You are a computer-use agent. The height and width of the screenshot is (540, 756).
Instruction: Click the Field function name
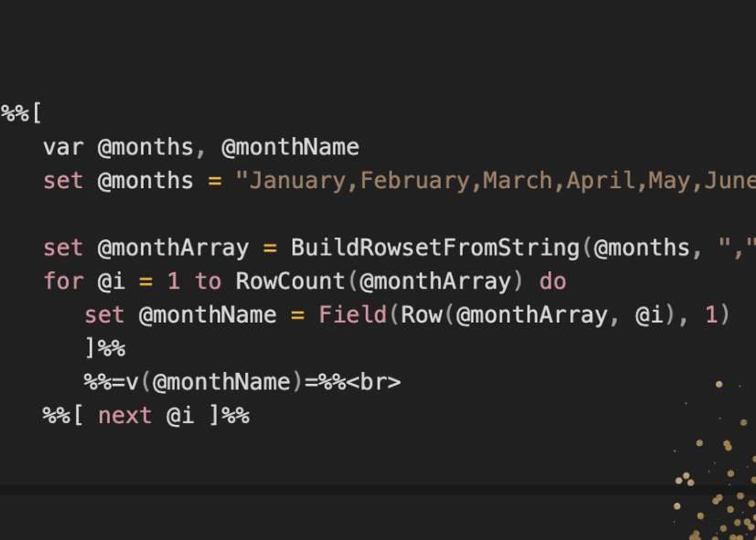(353, 315)
